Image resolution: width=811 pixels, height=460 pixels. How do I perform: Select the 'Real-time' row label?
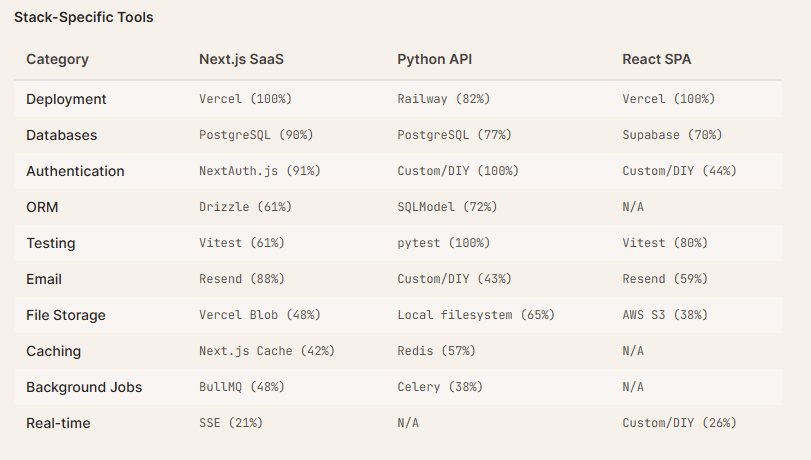tap(58, 423)
